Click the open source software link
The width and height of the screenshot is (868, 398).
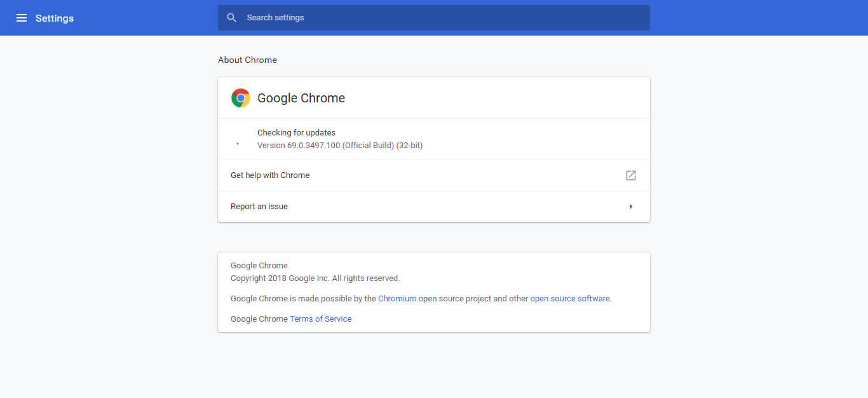[570, 298]
